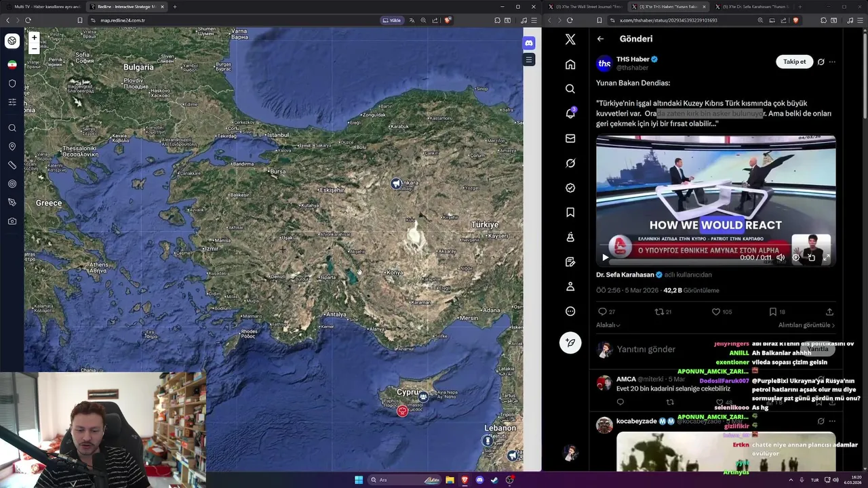The height and width of the screenshot is (488, 868).
Task: Click the red marker on Cyprus
Action: [x=403, y=411]
